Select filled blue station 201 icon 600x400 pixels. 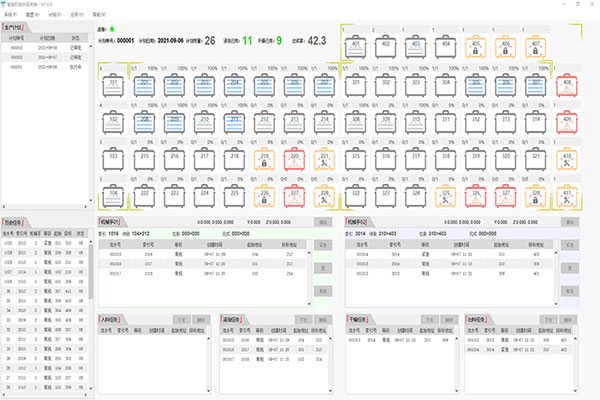point(144,85)
